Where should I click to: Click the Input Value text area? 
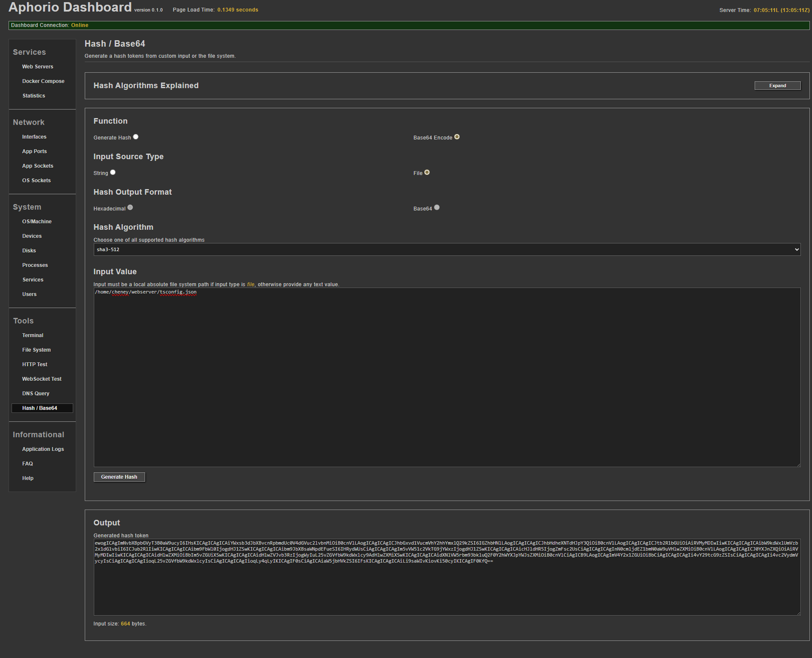tap(446, 376)
